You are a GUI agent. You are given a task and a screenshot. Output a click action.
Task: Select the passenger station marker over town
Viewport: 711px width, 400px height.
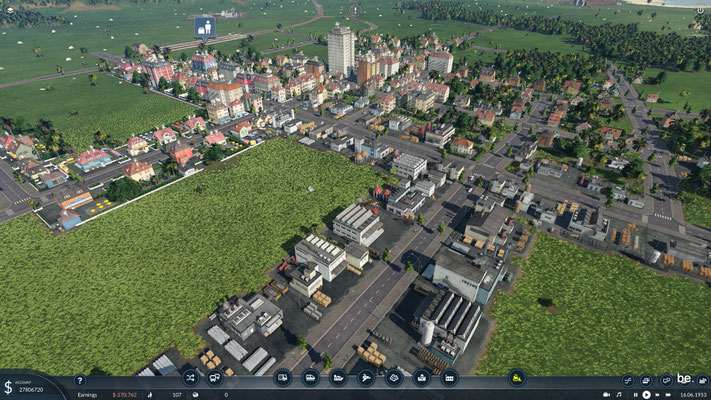[205, 28]
